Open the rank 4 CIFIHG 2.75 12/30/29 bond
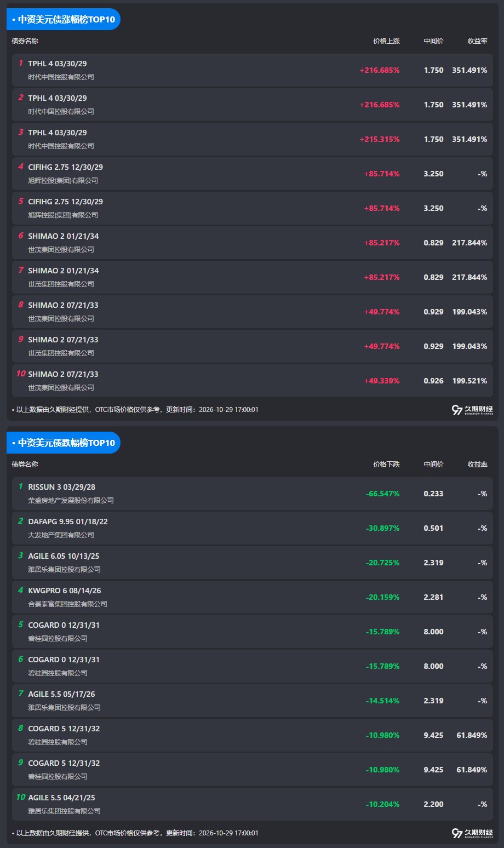Screen dimensions: 504x848 coord(253,174)
